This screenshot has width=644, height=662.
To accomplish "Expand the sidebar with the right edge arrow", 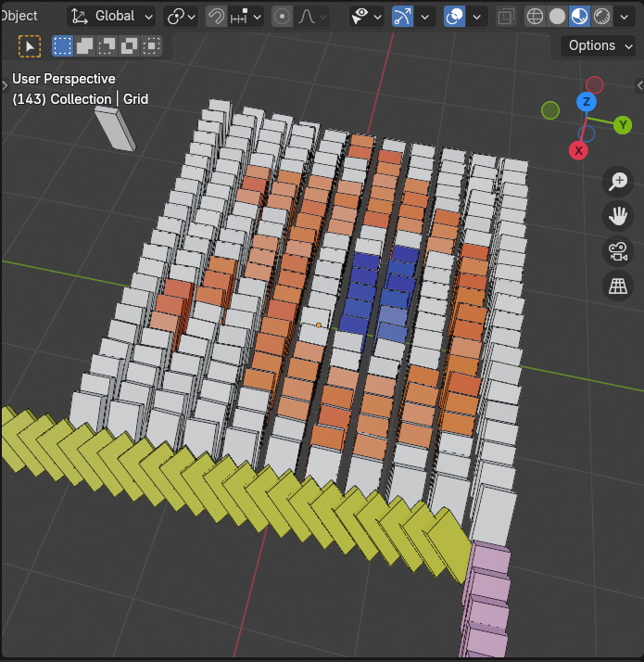I will [x=639, y=85].
